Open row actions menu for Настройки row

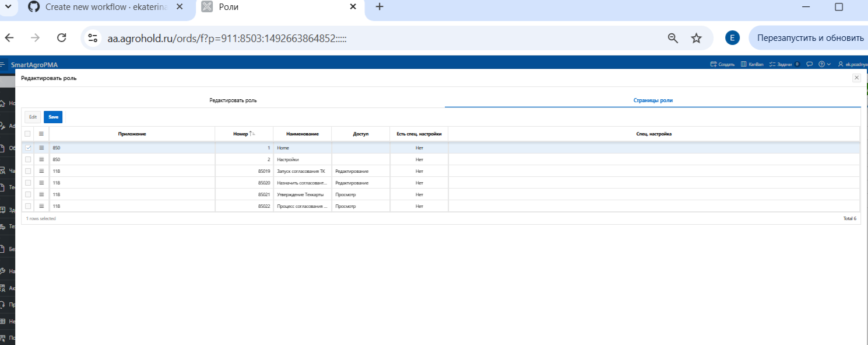(41, 159)
